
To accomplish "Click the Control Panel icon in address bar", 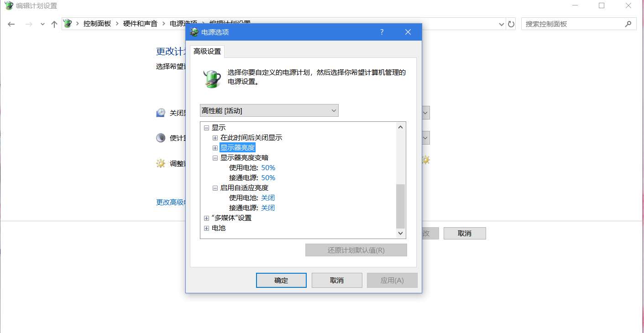I will point(68,24).
